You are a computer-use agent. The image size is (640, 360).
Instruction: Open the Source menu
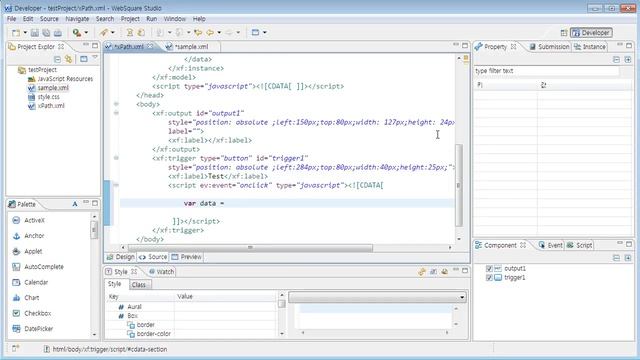(x=49, y=19)
